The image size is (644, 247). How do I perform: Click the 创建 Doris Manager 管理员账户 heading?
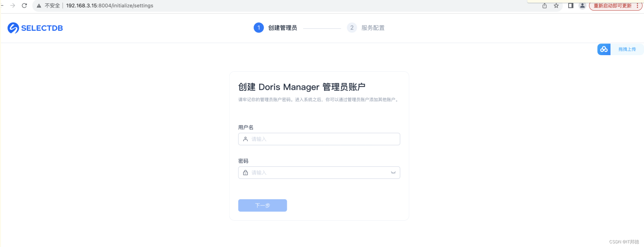click(302, 87)
